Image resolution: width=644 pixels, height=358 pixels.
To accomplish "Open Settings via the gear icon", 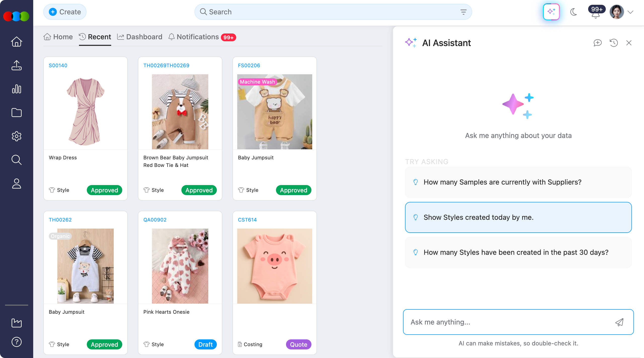I will [16, 136].
